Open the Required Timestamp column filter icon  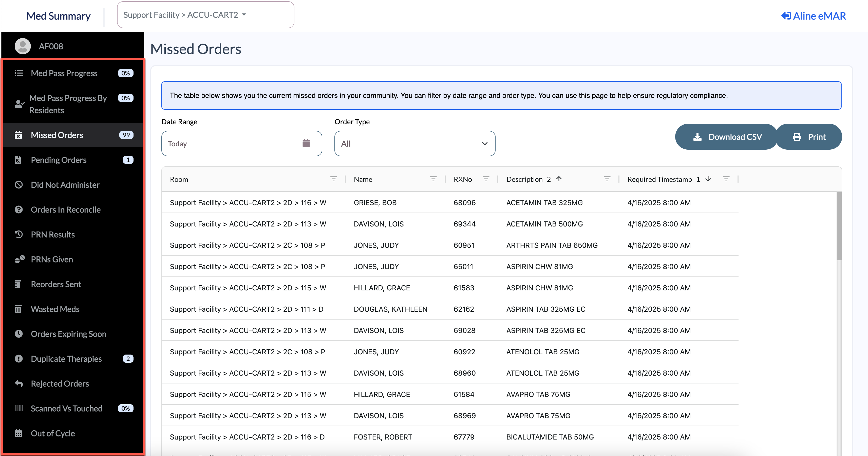(x=726, y=179)
